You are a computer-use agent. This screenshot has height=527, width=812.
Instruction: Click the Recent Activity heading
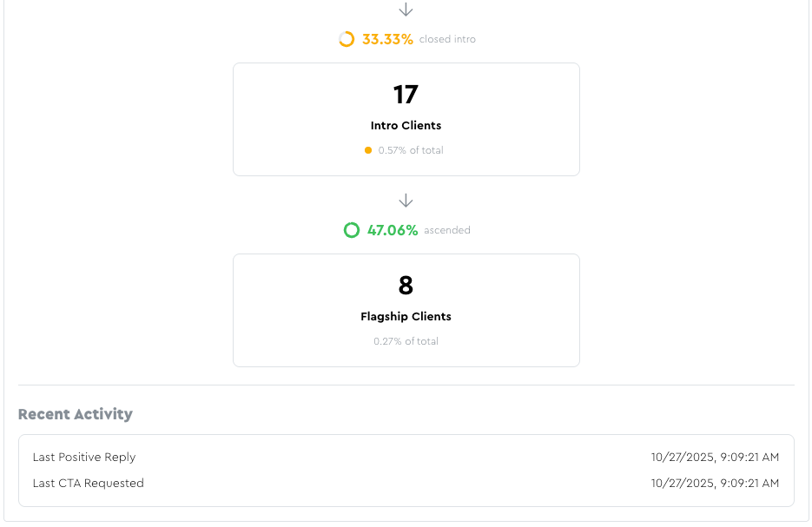pos(76,414)
